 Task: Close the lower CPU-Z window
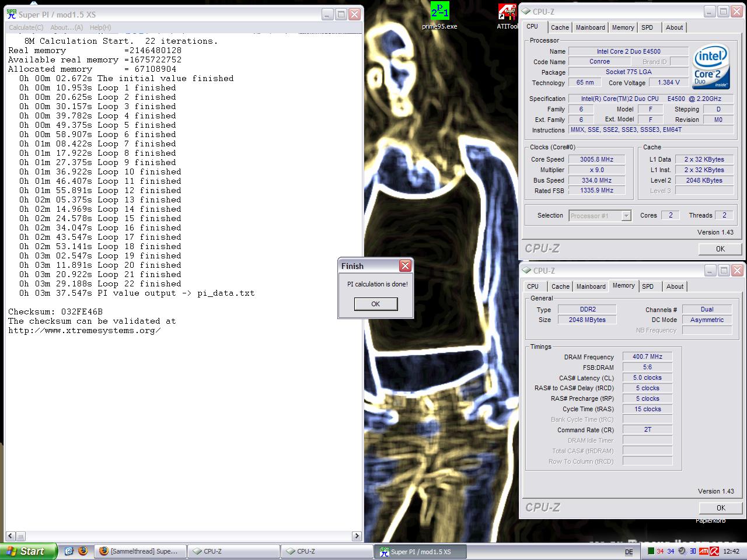736,270
